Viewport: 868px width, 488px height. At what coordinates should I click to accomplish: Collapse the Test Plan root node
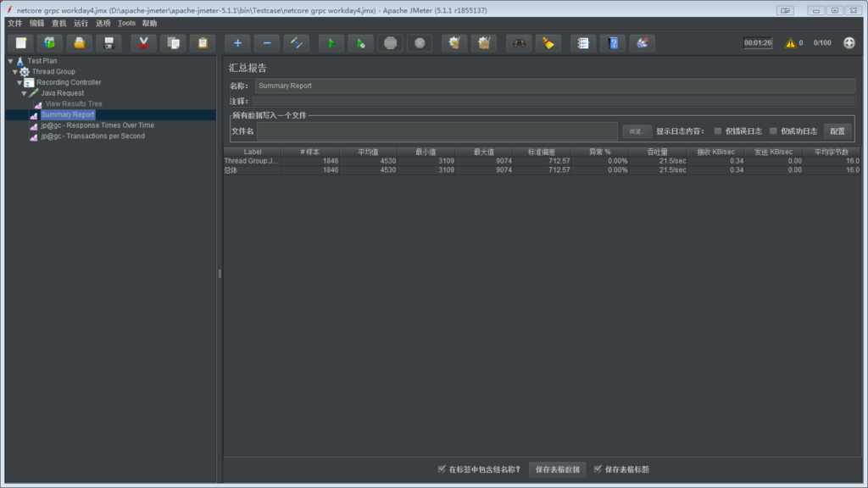pos(10,61)
